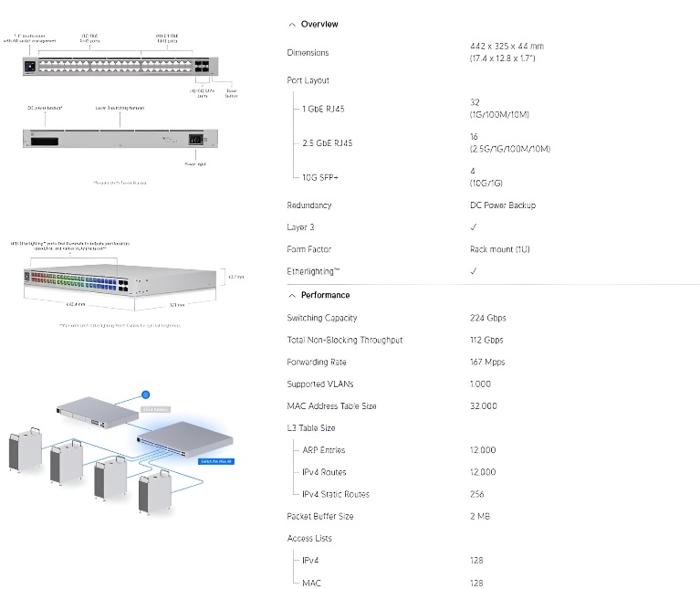Click the L3 Table Size row label
Image resolution: width=700 pixels, height=589 pixels.
[310, 428]
